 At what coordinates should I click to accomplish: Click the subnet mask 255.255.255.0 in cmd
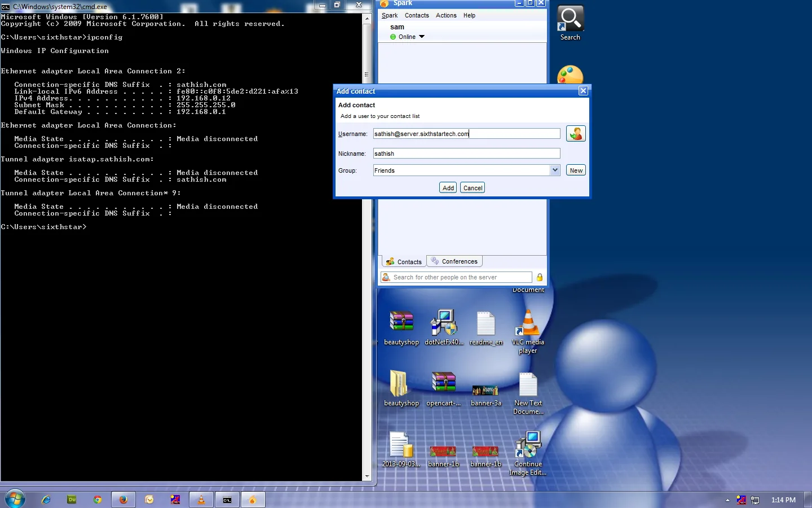click(x=206, y=105)
